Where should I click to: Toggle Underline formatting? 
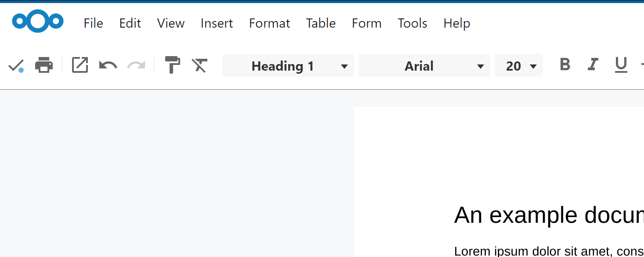(621, 65)
